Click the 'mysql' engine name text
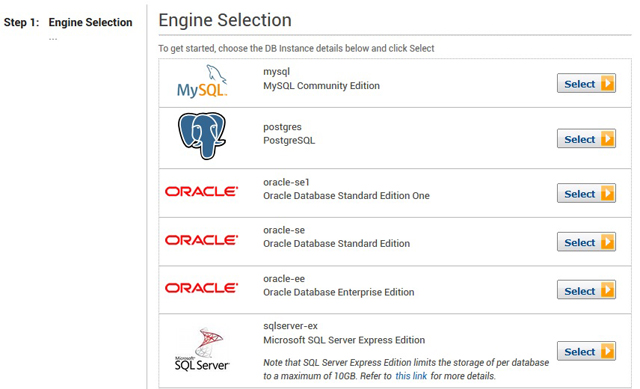This screenshot has height=389, width=640. (x=276, y=72)
